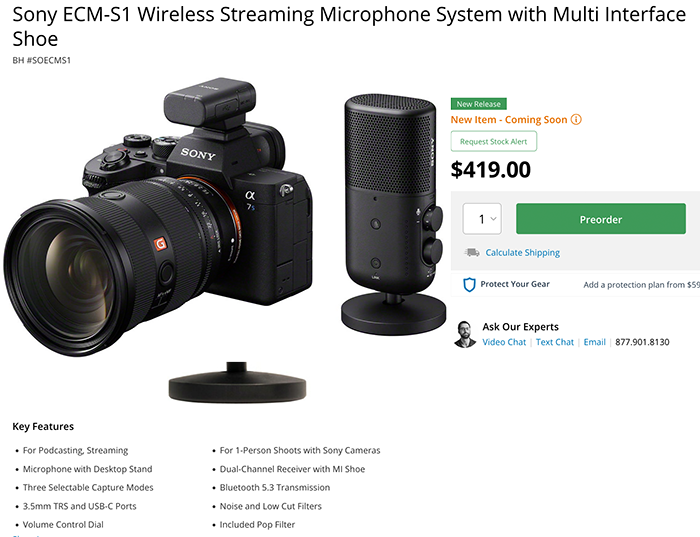700x537 pixels.
Task: Click Request Stock Alert button
Action: click(494, 142)
